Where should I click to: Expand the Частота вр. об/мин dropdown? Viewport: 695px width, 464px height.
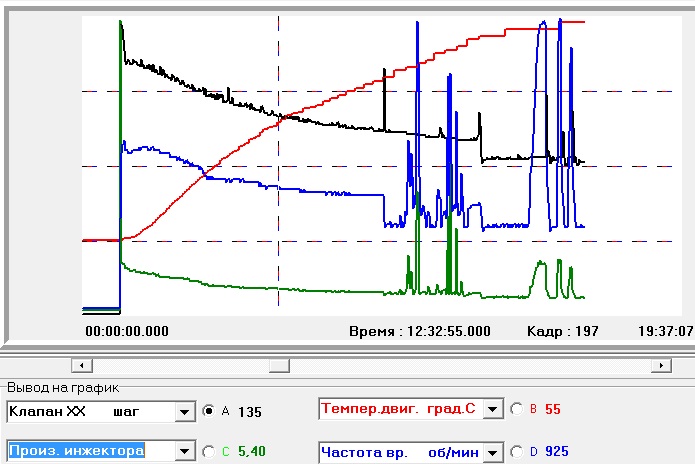click(491, 453)
